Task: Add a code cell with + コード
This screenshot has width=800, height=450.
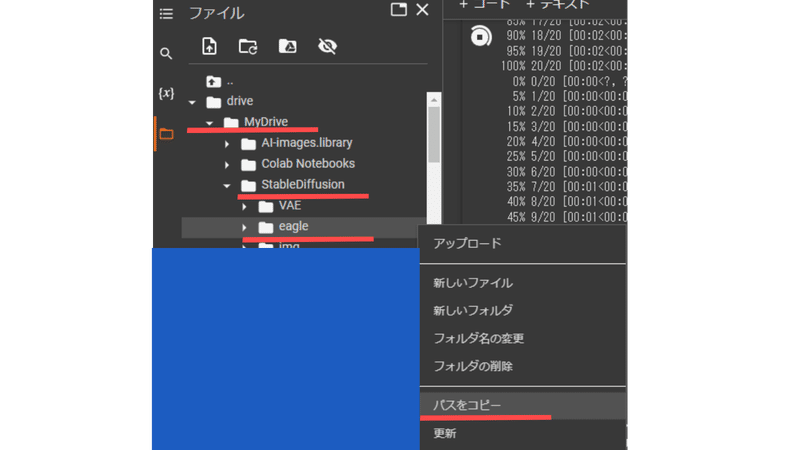Action: [x=484, y=5]
